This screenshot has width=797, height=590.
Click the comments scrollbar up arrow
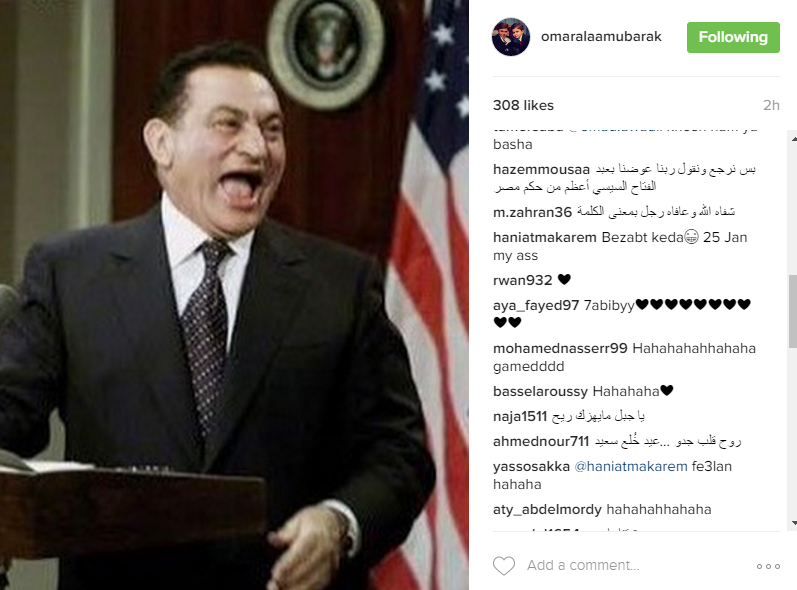(793, 137)
